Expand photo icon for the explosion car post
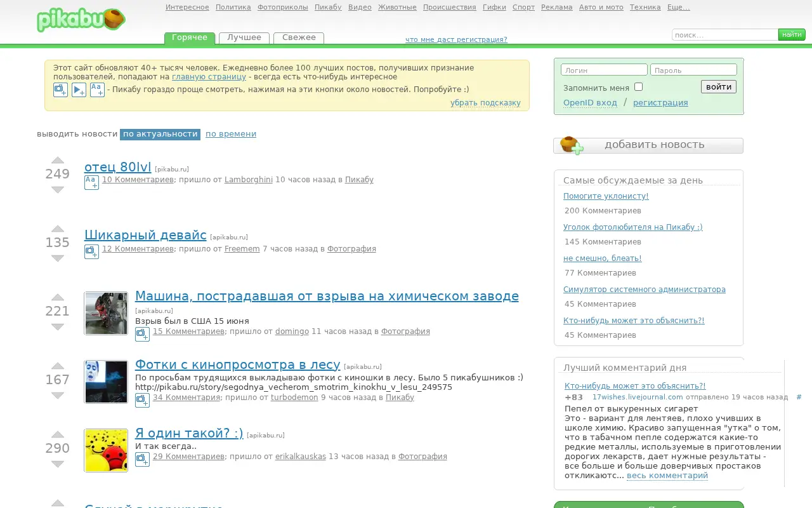The height and width of the screenshot is (508, 812). click(x=142, y=334)
